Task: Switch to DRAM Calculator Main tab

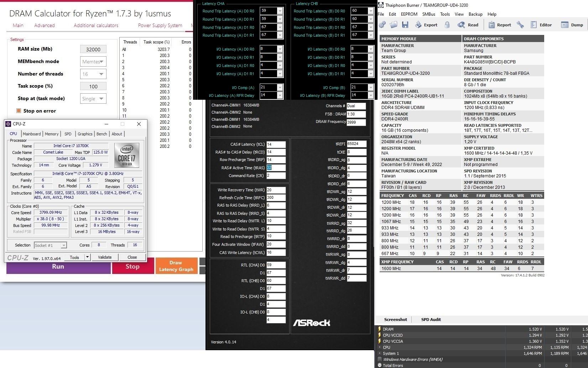Action: 18,25
